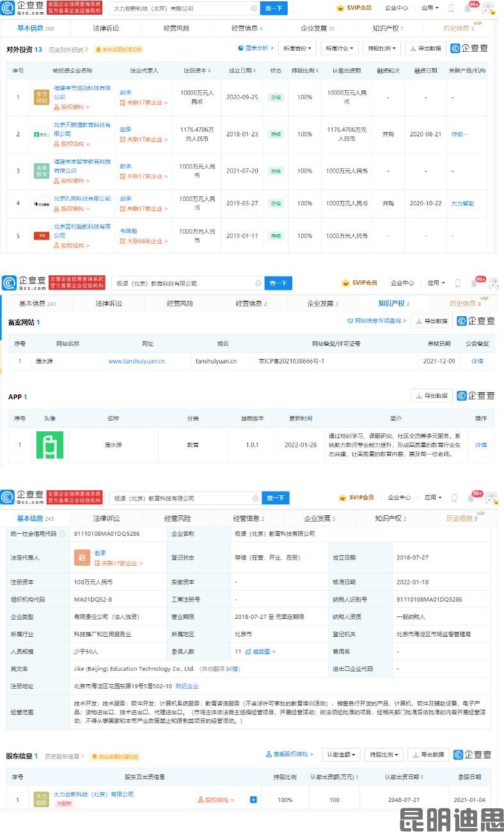Open the 基本信息 268 tab
The width and height of the screenshot is (504, 832).
(35, 28)
